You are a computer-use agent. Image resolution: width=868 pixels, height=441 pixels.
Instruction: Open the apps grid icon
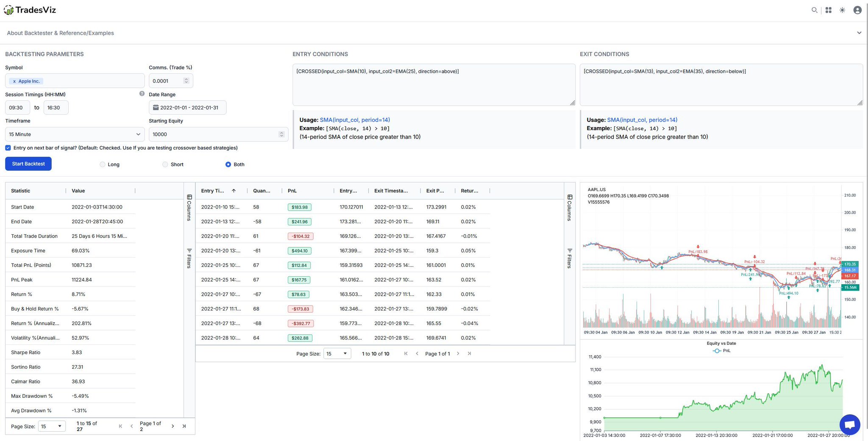tap(829, 10)
